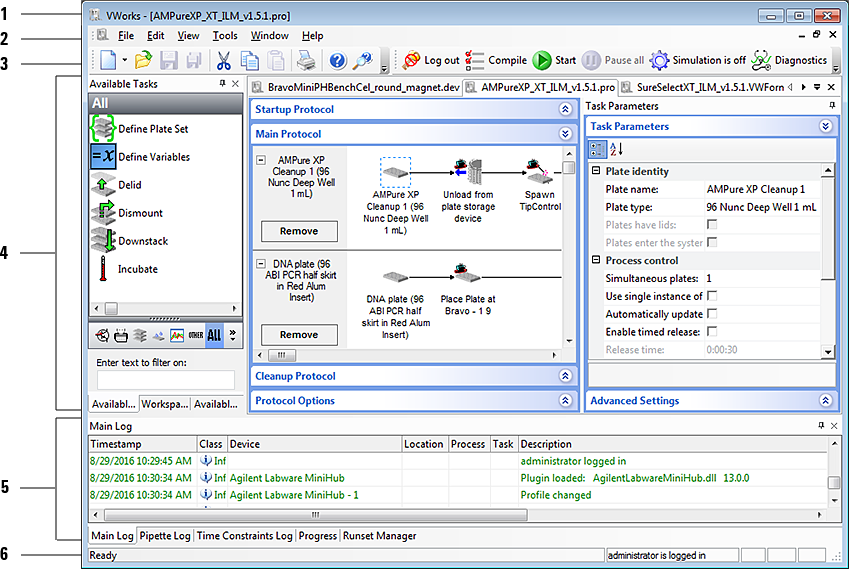This screenshot has height=570, width=849.
Task: Click the protocol area horizontal scrollbar thumb
Action: click(x=282, y=356)
